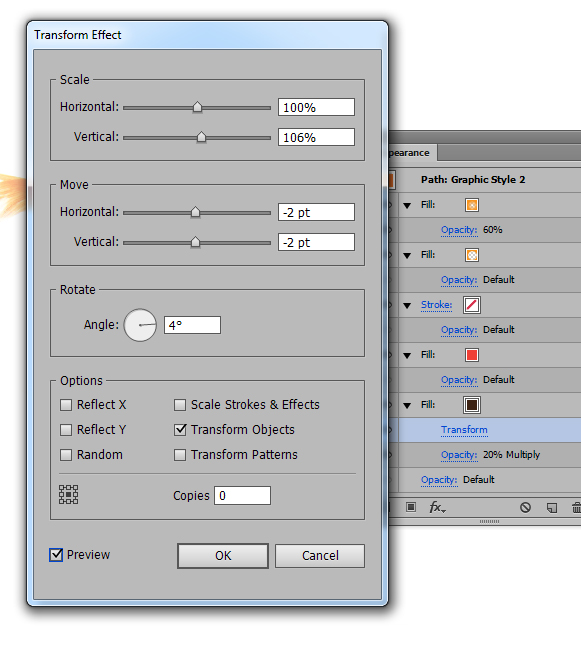
Task: Open the fx add effect menu
Action: point(437,507)
